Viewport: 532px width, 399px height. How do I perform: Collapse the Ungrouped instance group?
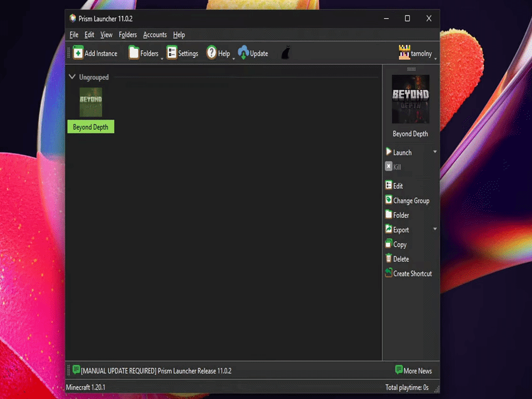pyautogui.click(x=72, y=76)
